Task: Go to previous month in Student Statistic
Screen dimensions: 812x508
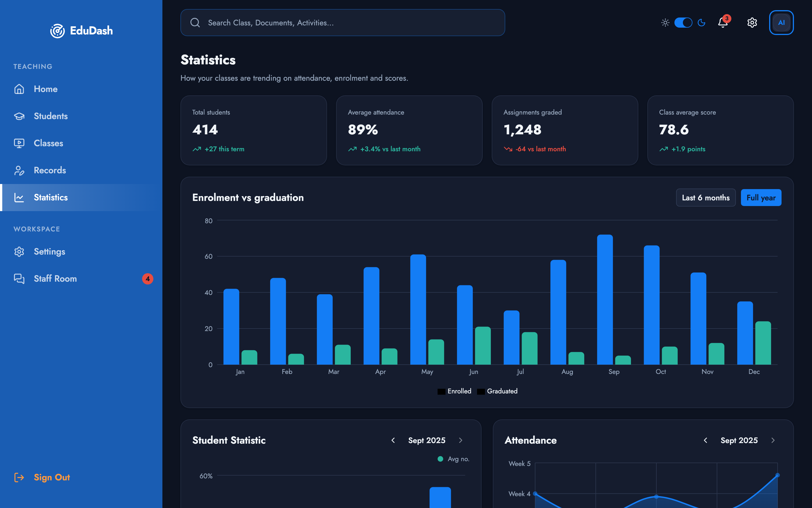Action: (x=393, y=440)
